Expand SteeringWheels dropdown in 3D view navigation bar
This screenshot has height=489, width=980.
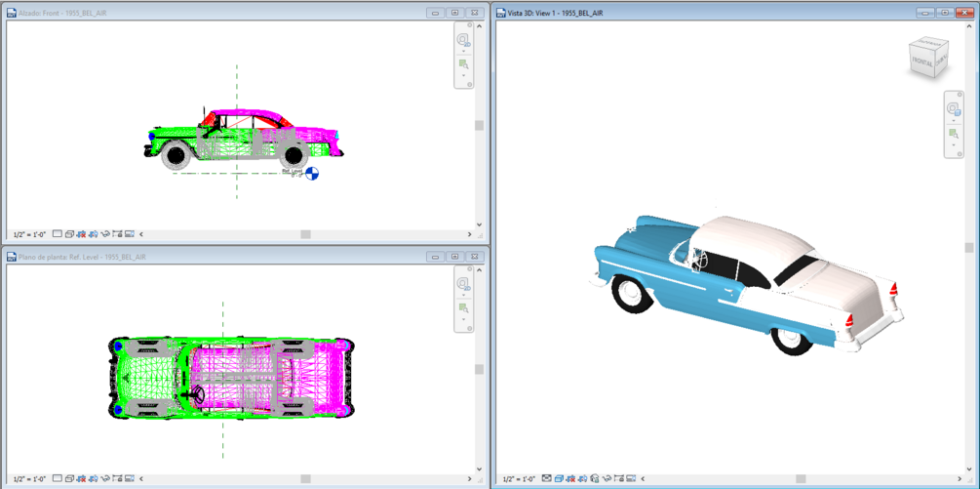[x=954, y=121]
